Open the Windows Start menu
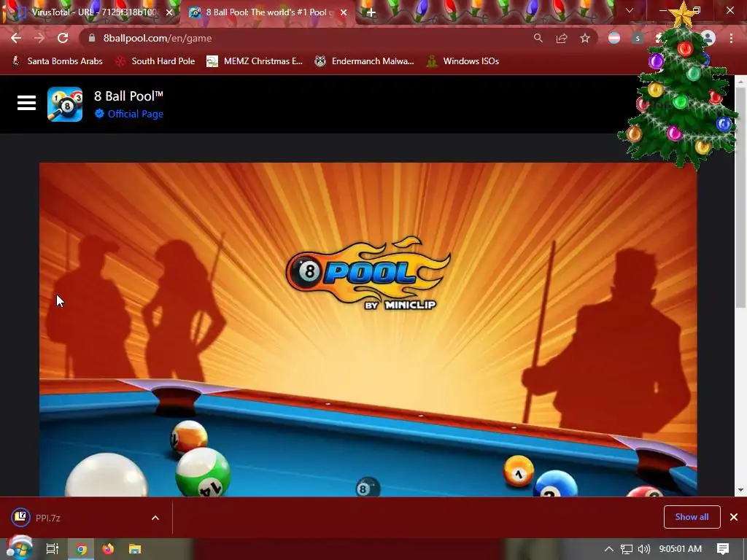The height and width of the screenshot is (560, 747). [18, 549]
